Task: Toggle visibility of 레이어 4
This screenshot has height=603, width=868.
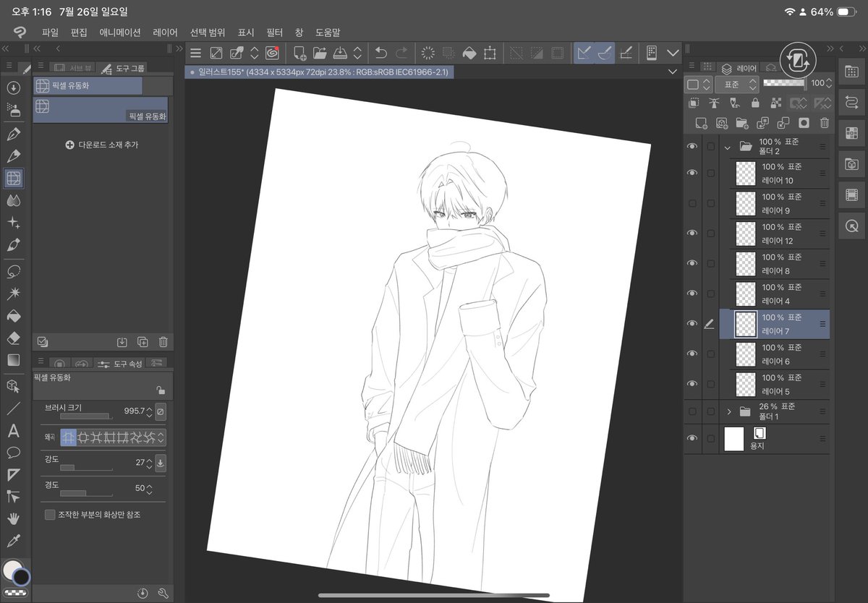Action: tap(692, 294)
